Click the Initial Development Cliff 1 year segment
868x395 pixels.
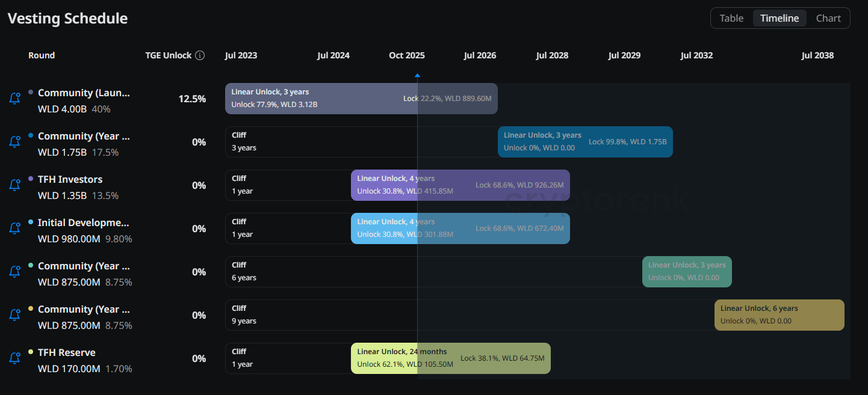point(288,228)
